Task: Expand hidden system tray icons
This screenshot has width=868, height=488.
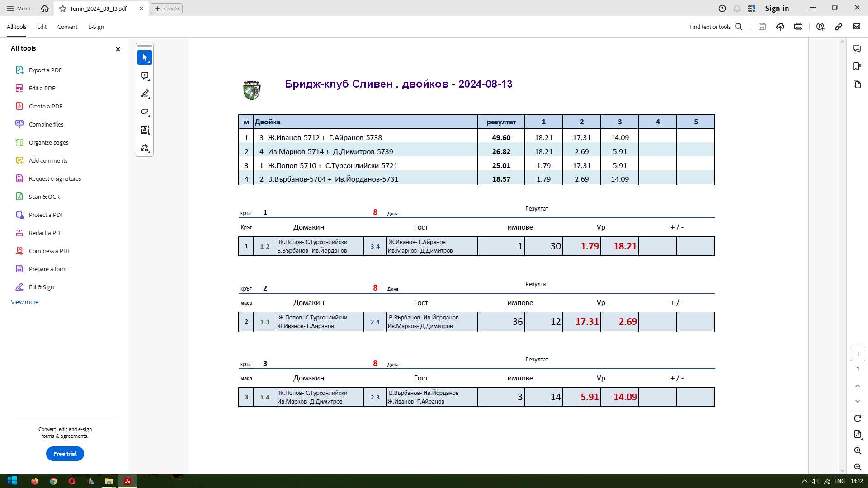Action: (804, 481)
